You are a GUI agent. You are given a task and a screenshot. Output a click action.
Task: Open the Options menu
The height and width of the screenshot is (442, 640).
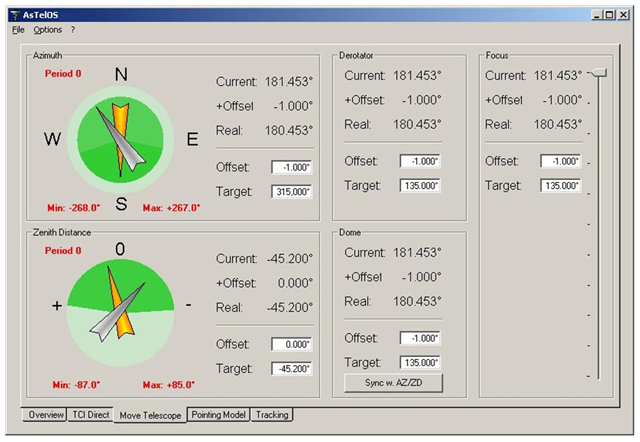point(47,30)
